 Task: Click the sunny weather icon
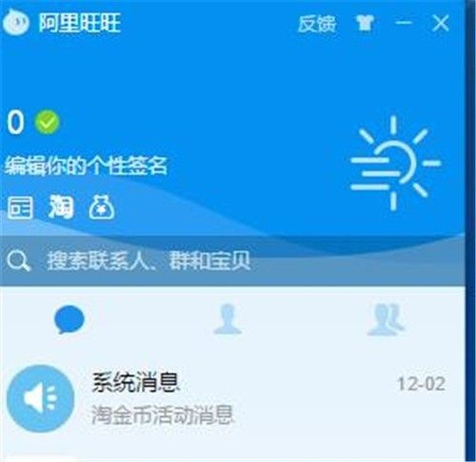[x=395, y=163]
